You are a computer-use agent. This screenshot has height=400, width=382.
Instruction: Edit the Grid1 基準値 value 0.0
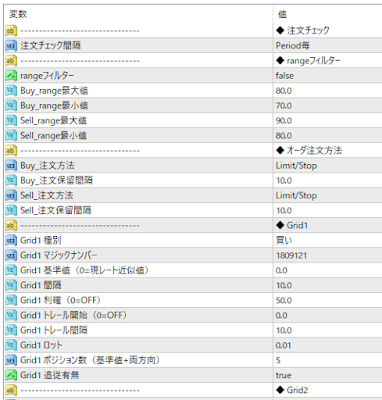[x=281, y=270]
